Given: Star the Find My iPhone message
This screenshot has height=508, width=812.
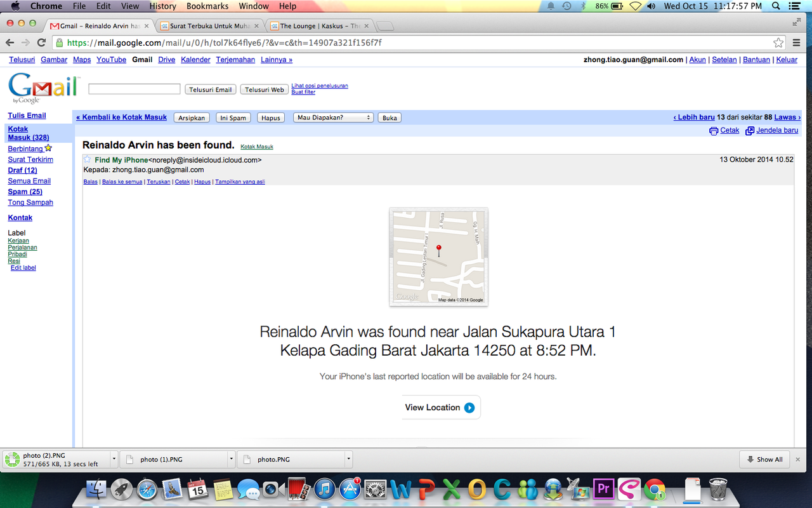Looking at the screenshot, I should (x=88, y=159).
